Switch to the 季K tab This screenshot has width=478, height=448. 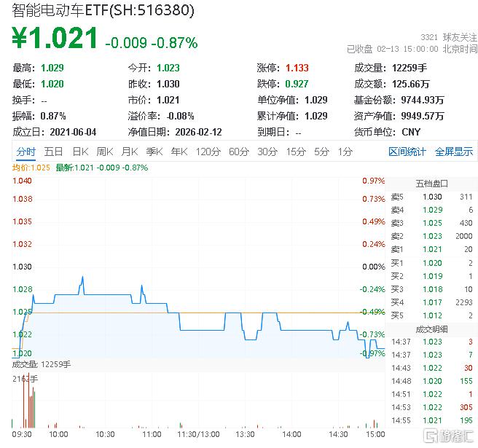(154, 152)
